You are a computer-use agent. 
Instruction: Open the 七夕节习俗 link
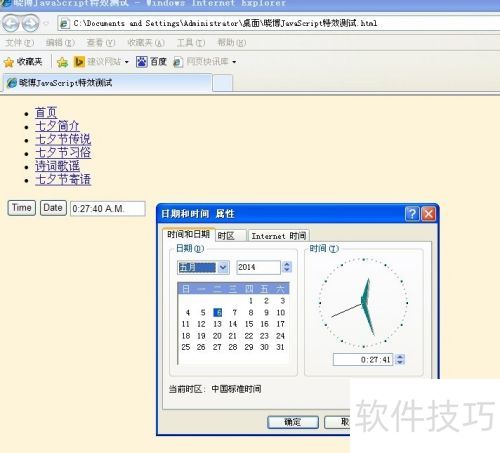(x=63, y=153)
